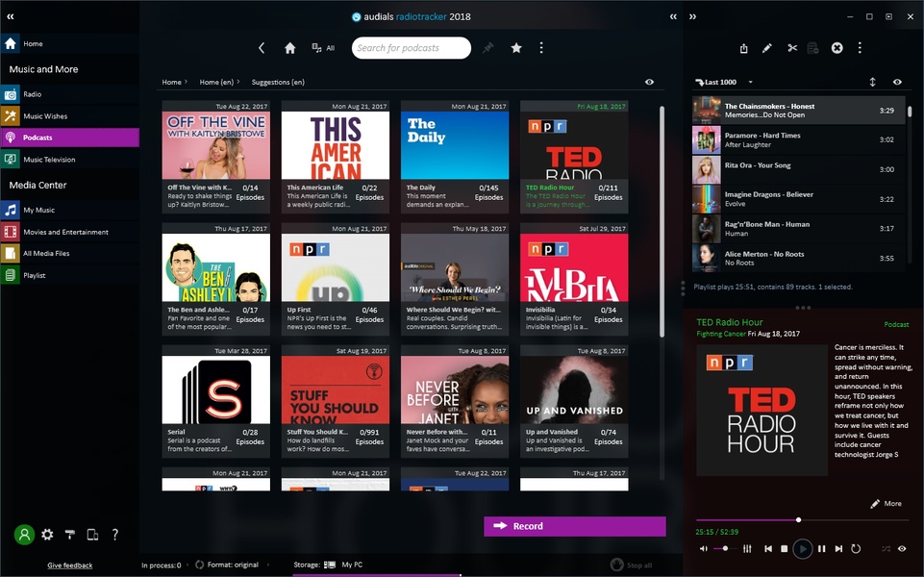Toggle the eye view icon in the player controls

pos(902,548)
